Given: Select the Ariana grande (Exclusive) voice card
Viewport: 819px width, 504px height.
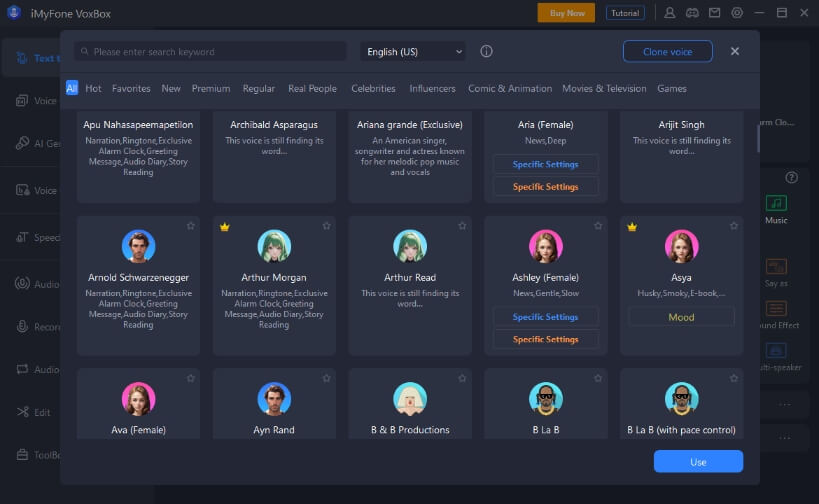Looking at the screenshot, I should click(410, 156).
